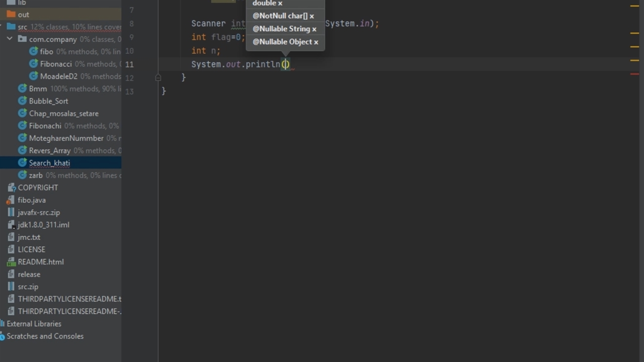Click the fibo.java file icon
644x362 pixels.
tap(11, 200)
